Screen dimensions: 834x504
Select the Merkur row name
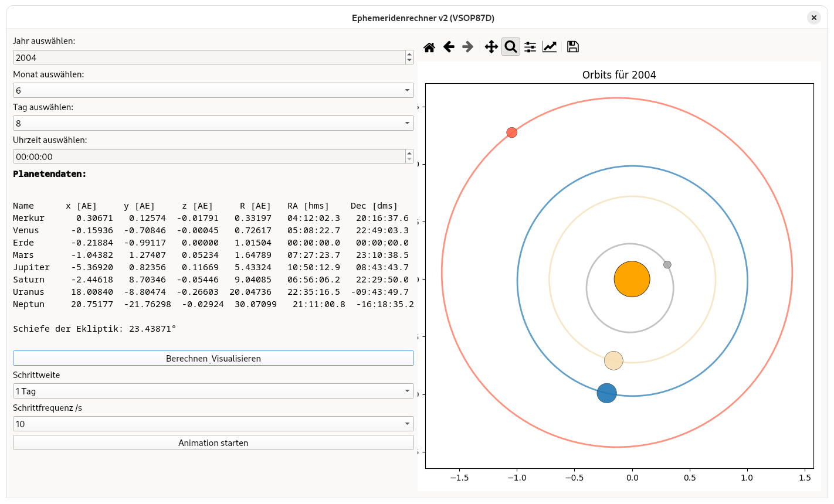pyautogui.click(x=29, y=218)
